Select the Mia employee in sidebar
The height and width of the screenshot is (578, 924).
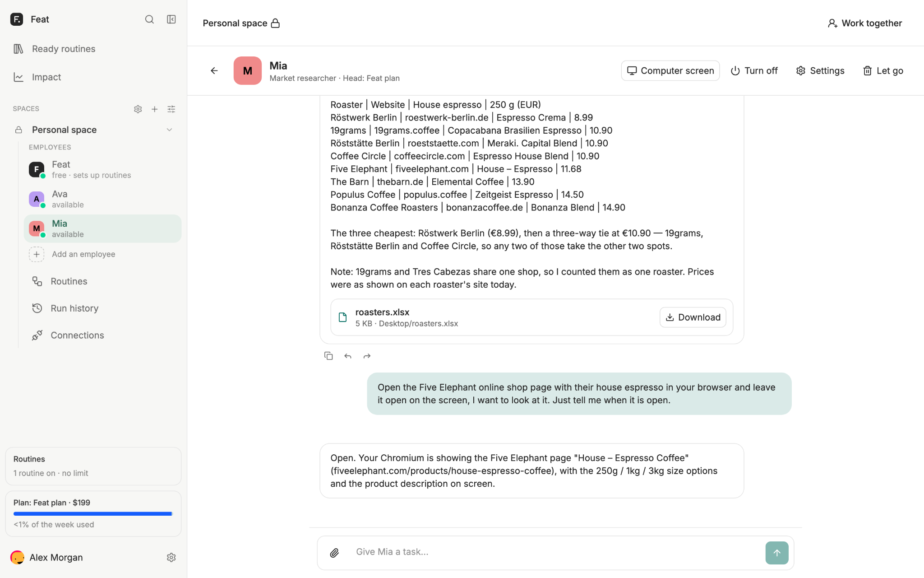[103, 228]
